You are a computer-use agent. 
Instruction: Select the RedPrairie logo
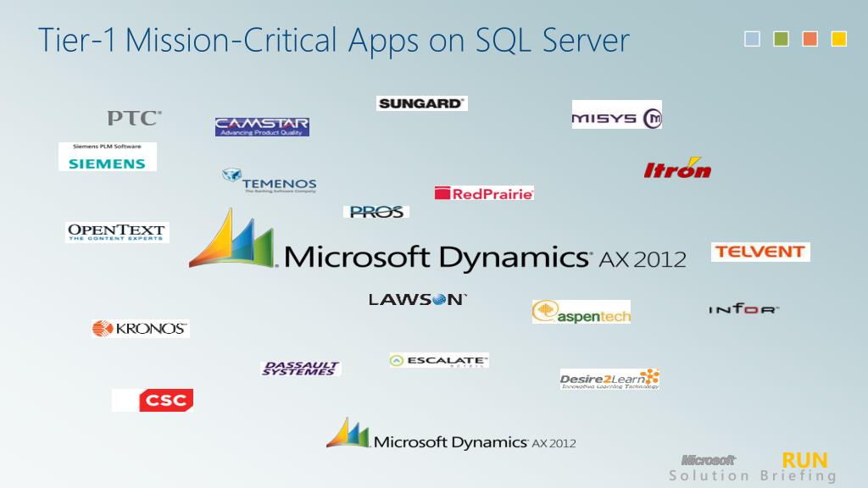coord(484,193)
